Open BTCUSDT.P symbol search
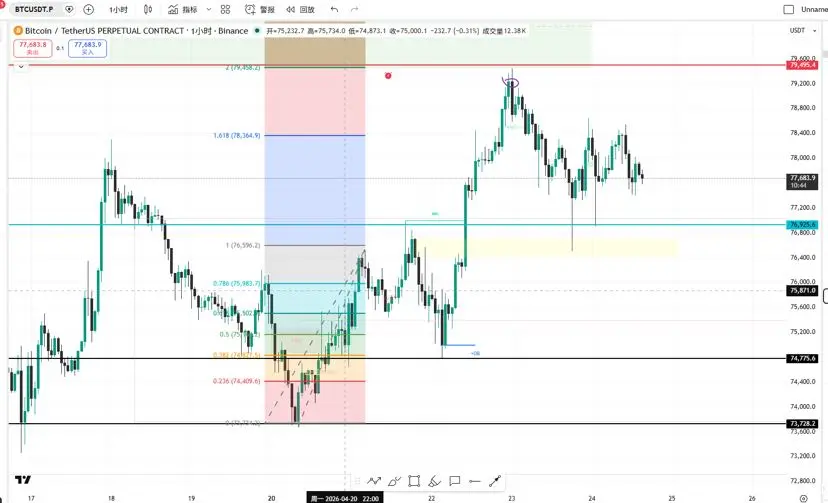Viewport: 828px width, 503px height. pyautogui.click(x=34, y=9)
